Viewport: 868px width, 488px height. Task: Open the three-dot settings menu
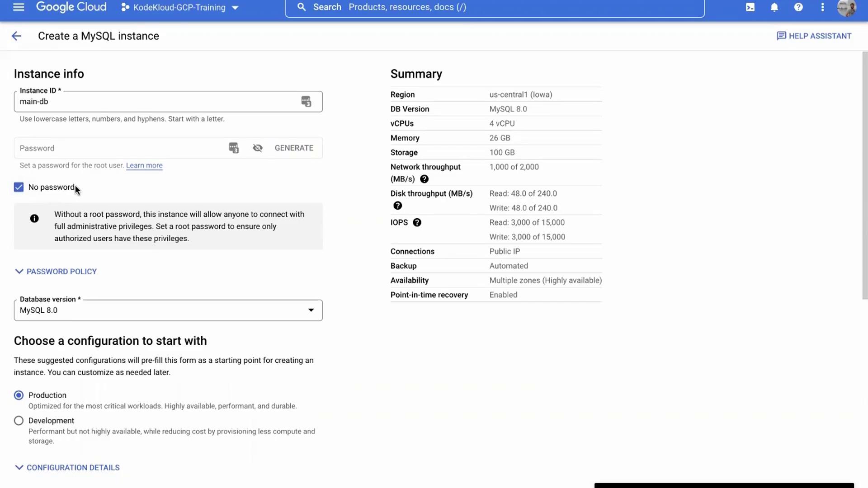pos(823,7)
